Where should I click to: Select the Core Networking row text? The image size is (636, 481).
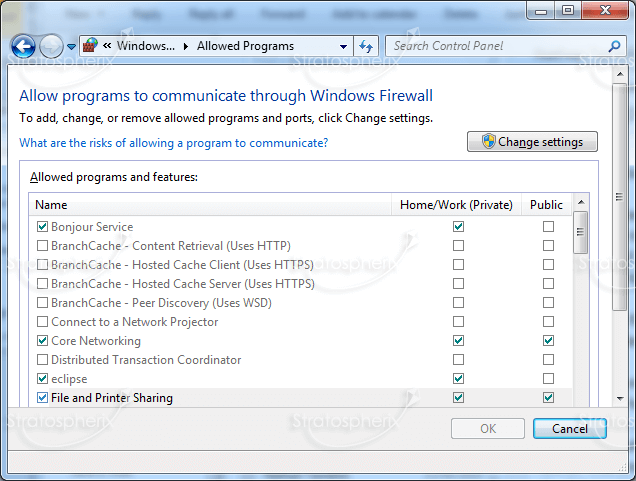[96, 341]
